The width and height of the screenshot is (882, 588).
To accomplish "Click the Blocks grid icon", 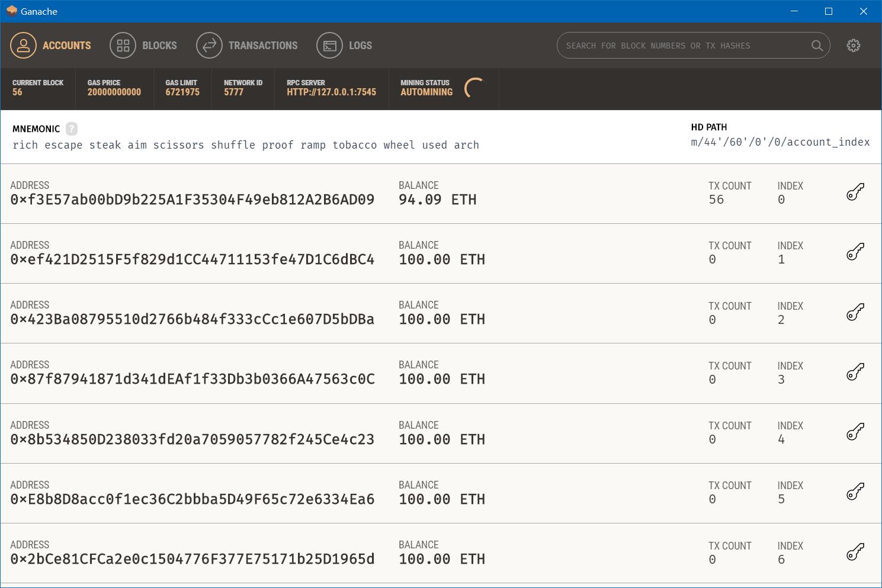I will tap(123, 46).
